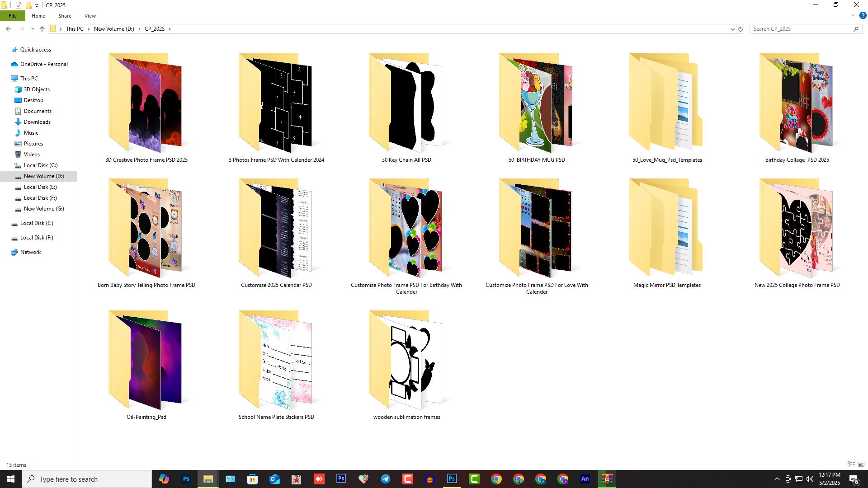Click the Up one level arrow
Screen dimensions: 868x488
pyautogui.click(x=42, y=29)
